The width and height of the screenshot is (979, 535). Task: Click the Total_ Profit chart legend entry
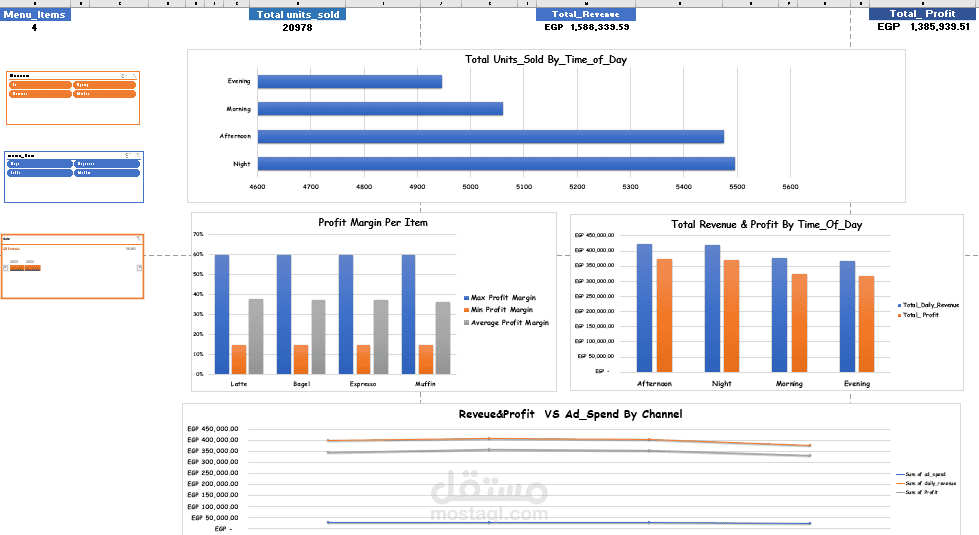point(918,315)
